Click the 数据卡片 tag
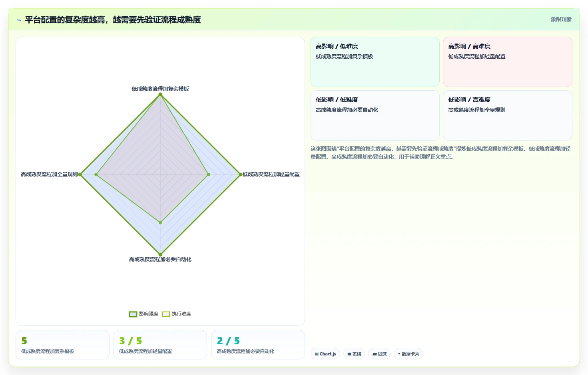Image resolution: width=588 pixels, height=375 pixels. click(409, 354)
